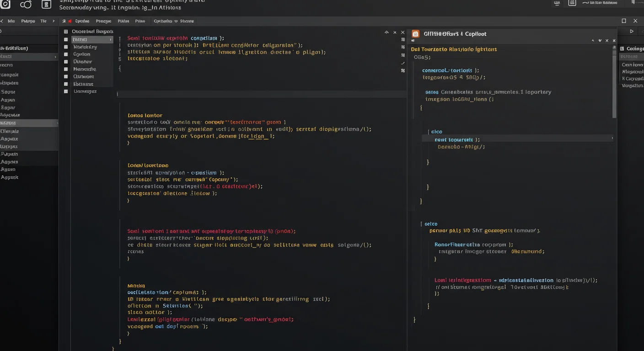Click the round camera icon beside the square one
This screenshot has width=644, height=351.
(x=26, y=4)
